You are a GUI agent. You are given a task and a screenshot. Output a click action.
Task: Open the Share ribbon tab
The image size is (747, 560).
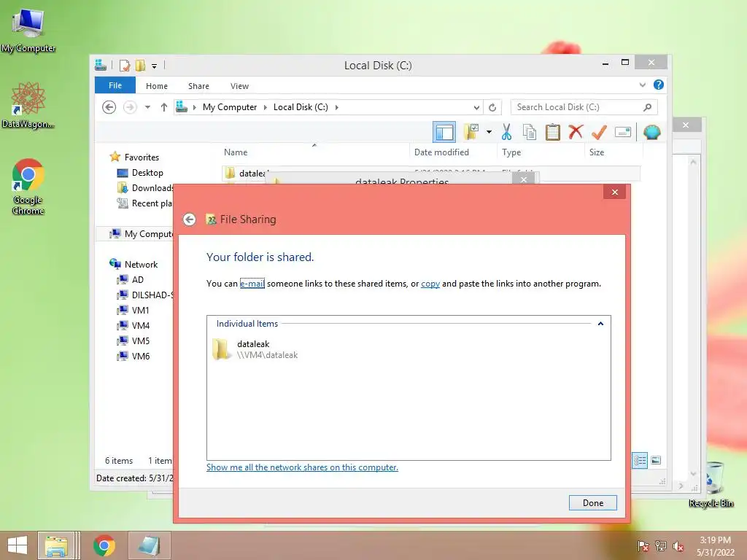[198, 86]
